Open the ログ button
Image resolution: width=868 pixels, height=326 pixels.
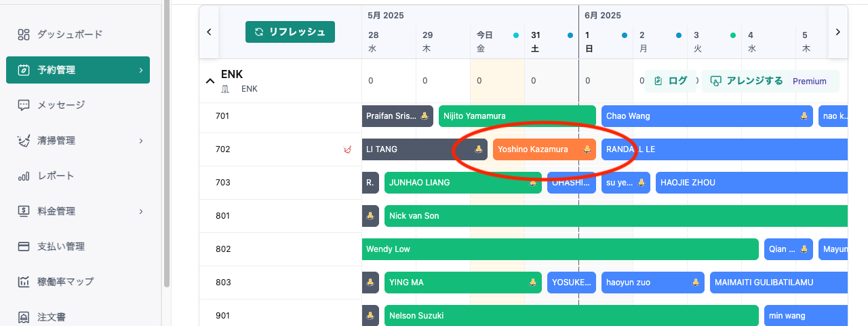pyautogui.click(x=670, y=81)
